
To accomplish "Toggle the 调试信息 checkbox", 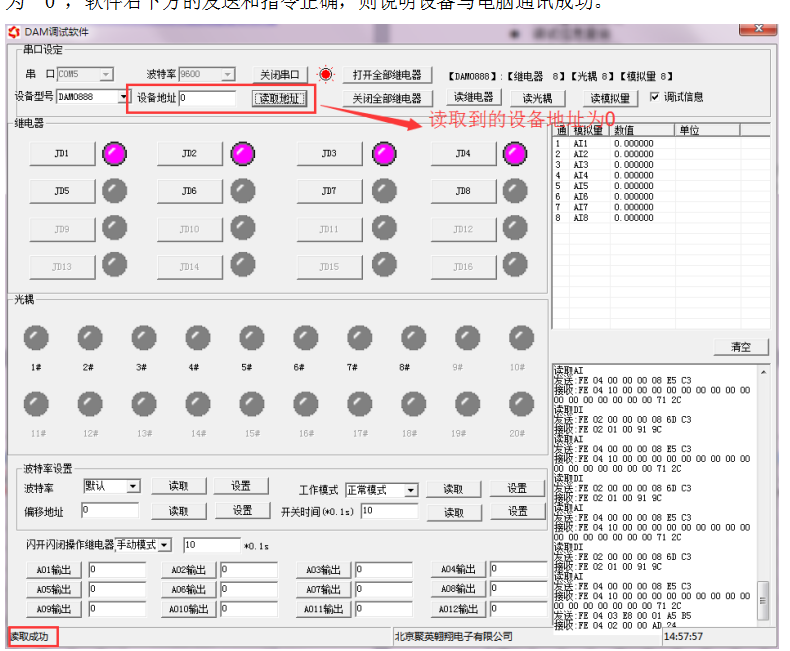I will tap(655, 97).
